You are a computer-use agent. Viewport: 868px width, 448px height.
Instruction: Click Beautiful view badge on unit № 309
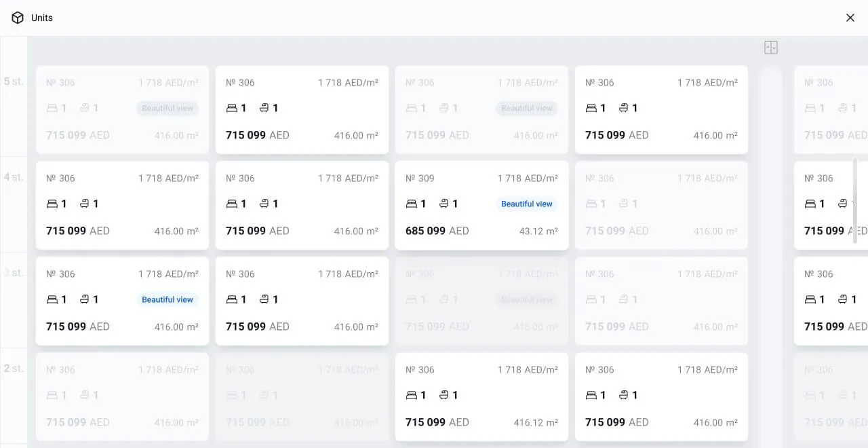point(526,204)
